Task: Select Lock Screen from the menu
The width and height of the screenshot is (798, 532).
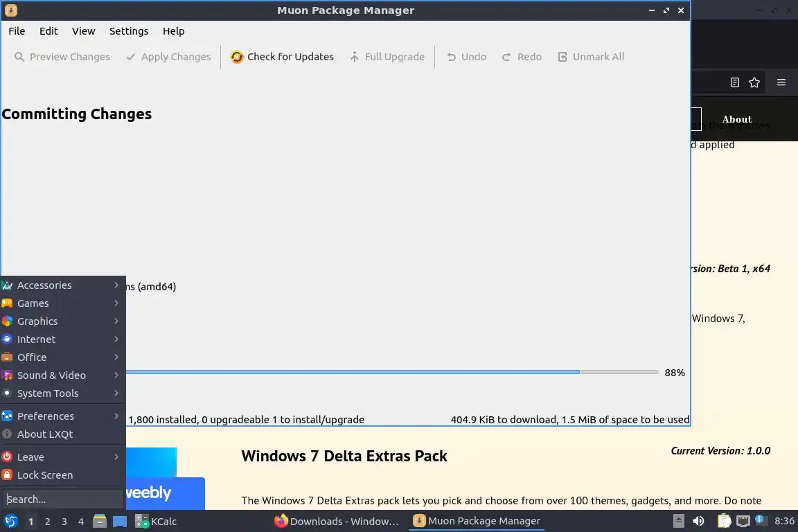Action: point(62,475)
